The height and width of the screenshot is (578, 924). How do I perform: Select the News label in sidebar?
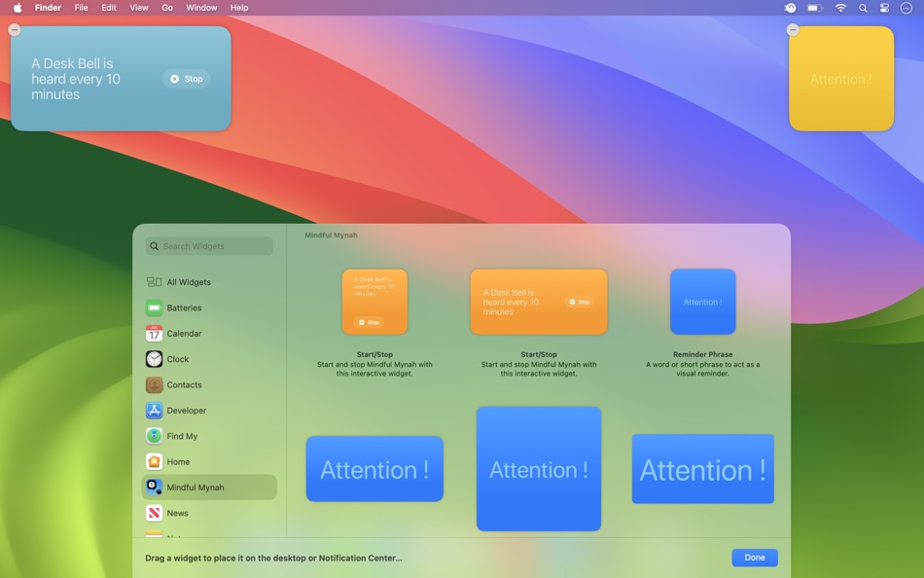[177, 513]
